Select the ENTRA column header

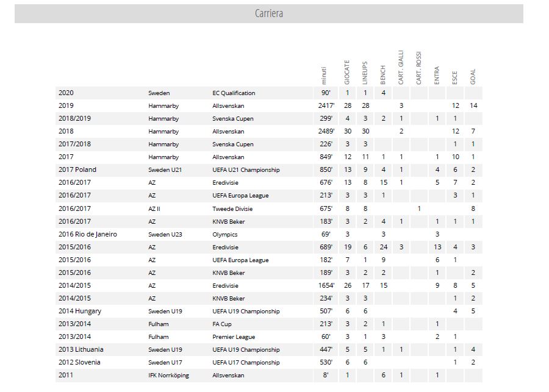coord(437,76)
